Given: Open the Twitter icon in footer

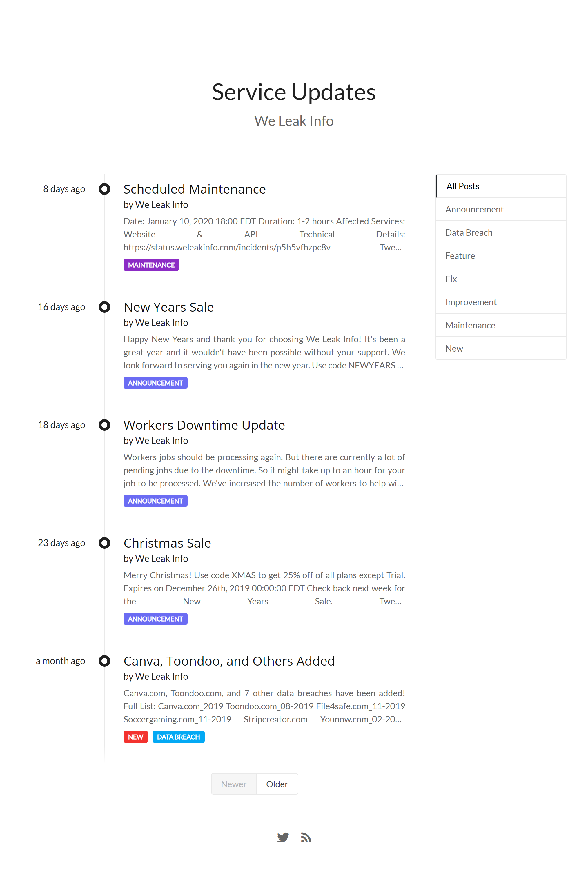Looking at the screenshot, I should click(283, 837).
